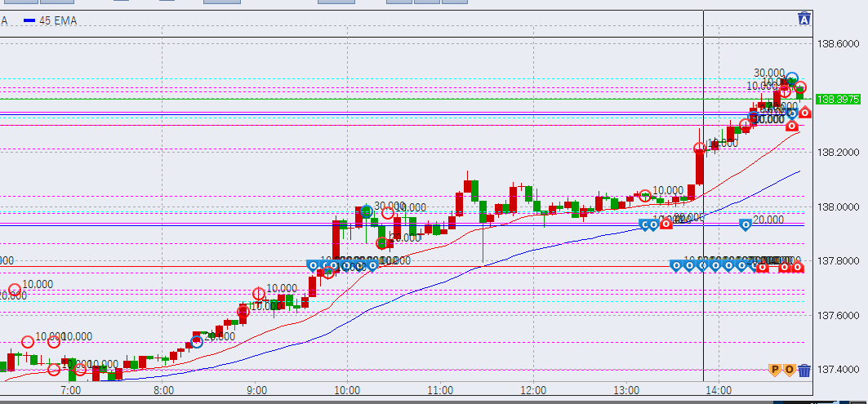Click the red O marker near the 13:25 blue markers
Viewport: 868px width, 404px height.
[x=665, y=223]
